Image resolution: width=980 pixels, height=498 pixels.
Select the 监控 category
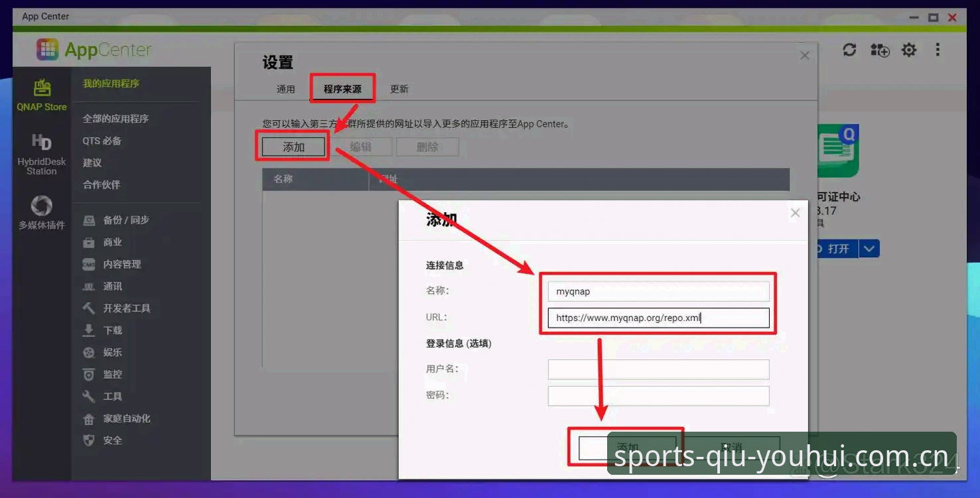[x=103, y=374]
